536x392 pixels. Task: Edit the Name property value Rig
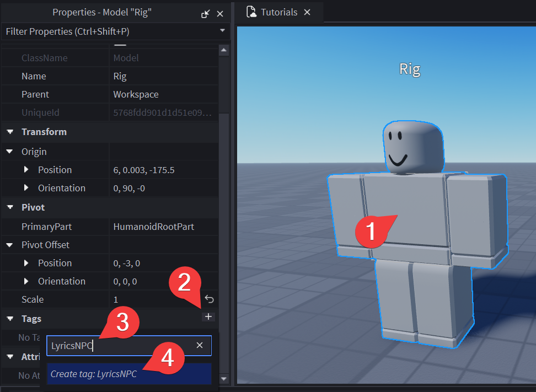[x=164, y=76]
